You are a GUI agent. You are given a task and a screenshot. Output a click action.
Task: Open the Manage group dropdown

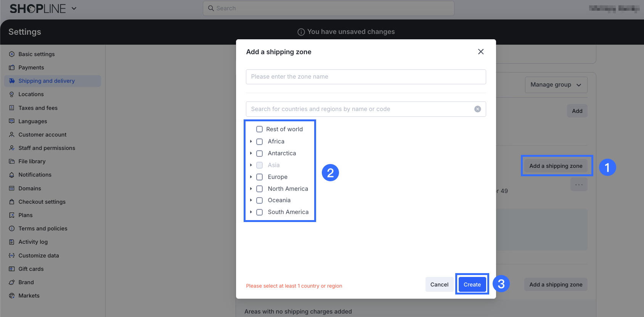pyautogui.click(x=556, y=85)
